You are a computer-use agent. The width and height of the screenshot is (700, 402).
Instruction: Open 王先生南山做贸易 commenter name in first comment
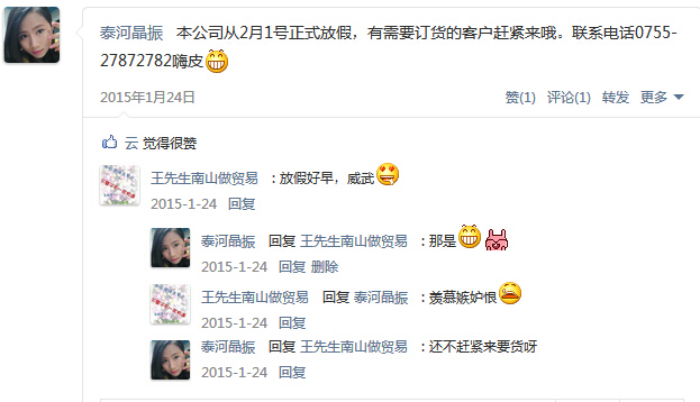point(204,178)
